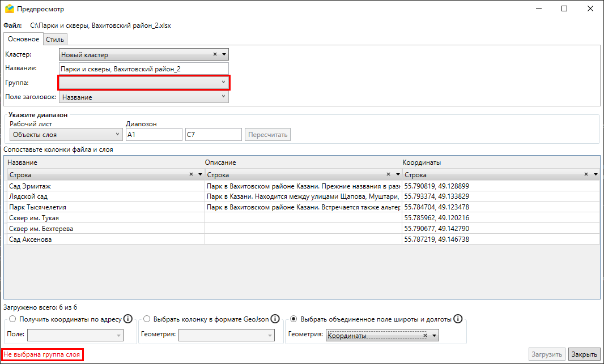604x364 pixels.
Task: Expand the Поле заголовок dropdown
Action: (144, 97)
